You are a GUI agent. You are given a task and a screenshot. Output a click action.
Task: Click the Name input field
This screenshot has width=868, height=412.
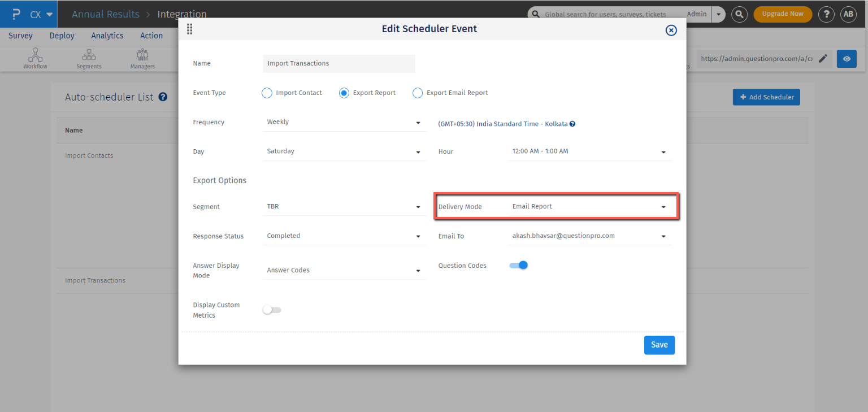339,63
